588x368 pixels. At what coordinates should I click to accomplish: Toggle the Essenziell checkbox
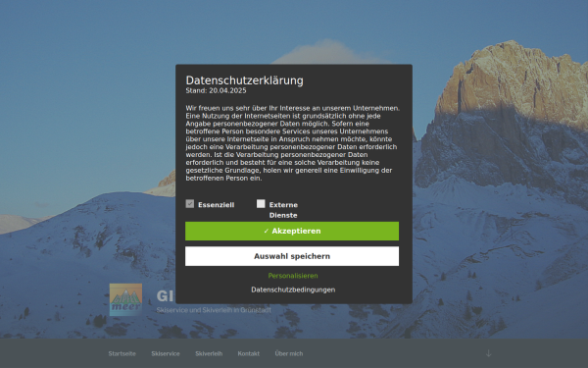click(190, 203)
